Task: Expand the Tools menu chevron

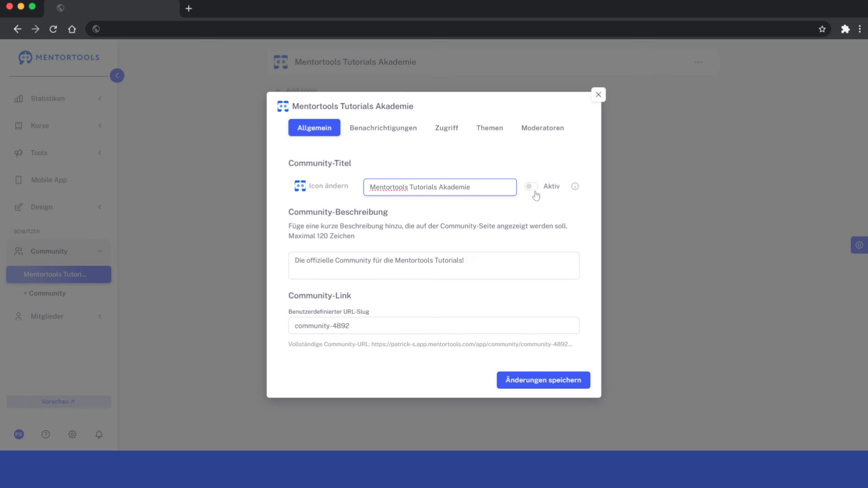Action: pos(100,153)
